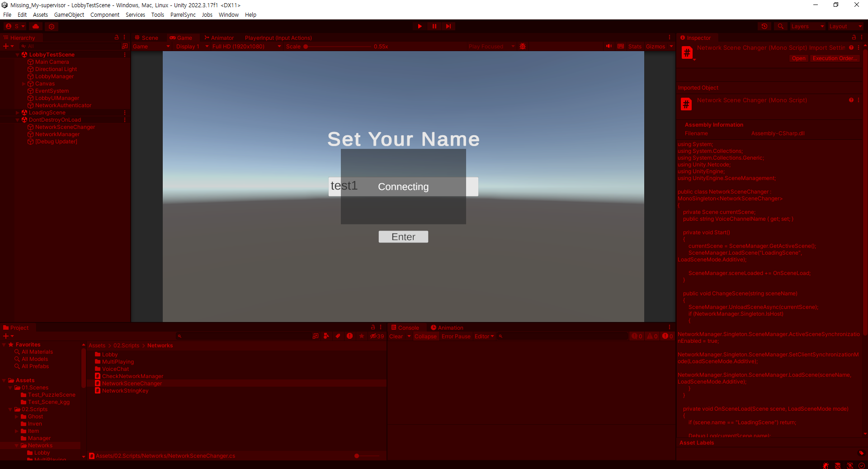Open the Full HD (1920x1080) resolution dropdown
Image resolution: width=868 pixels, height=469 pixels.
point(246,47)
